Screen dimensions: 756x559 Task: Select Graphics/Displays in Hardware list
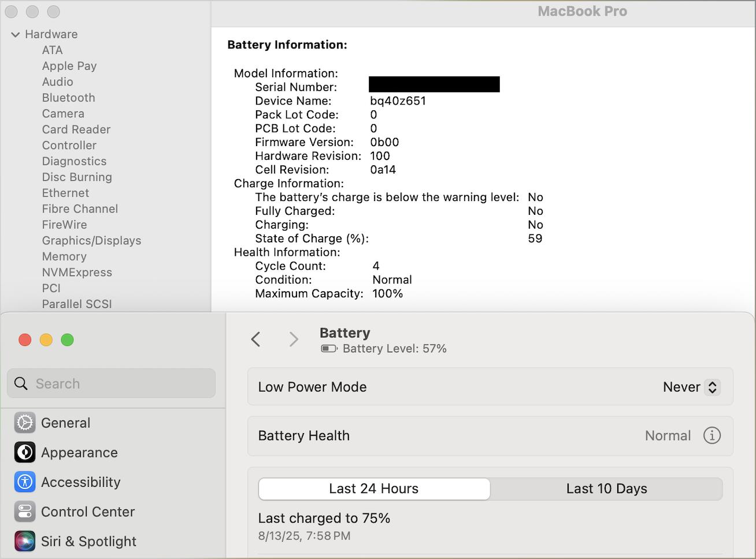pos(91,241)
